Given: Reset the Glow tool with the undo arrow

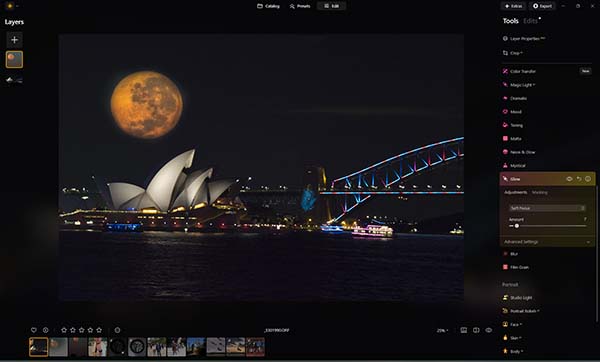Looking at the screenshot, I should (x=579, y=179).
